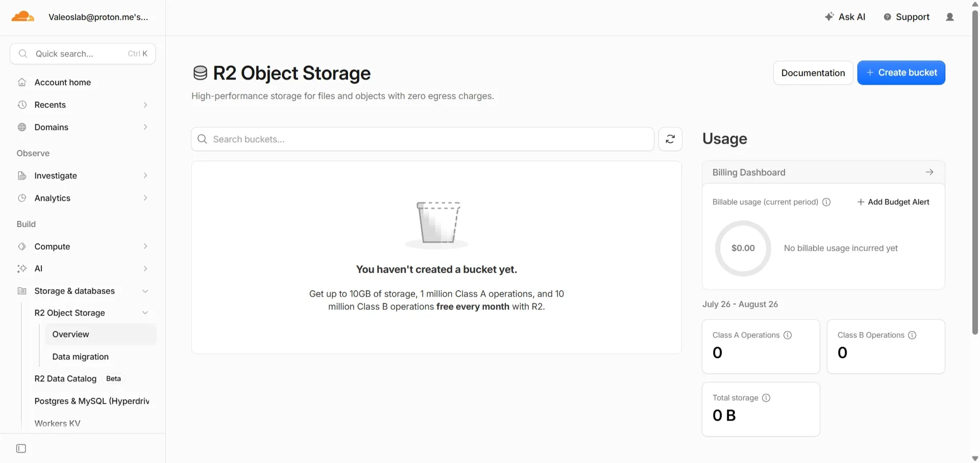The width and height of the screenshot is (980, 463).
Task: Expand the Analytics menu chevron
Action: coord(145,198)
